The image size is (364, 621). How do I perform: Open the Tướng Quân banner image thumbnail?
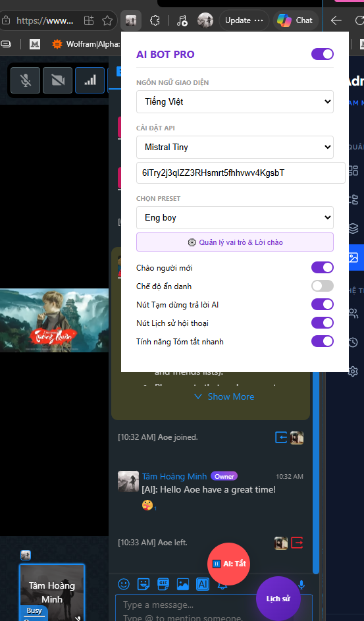pos(54,321)
